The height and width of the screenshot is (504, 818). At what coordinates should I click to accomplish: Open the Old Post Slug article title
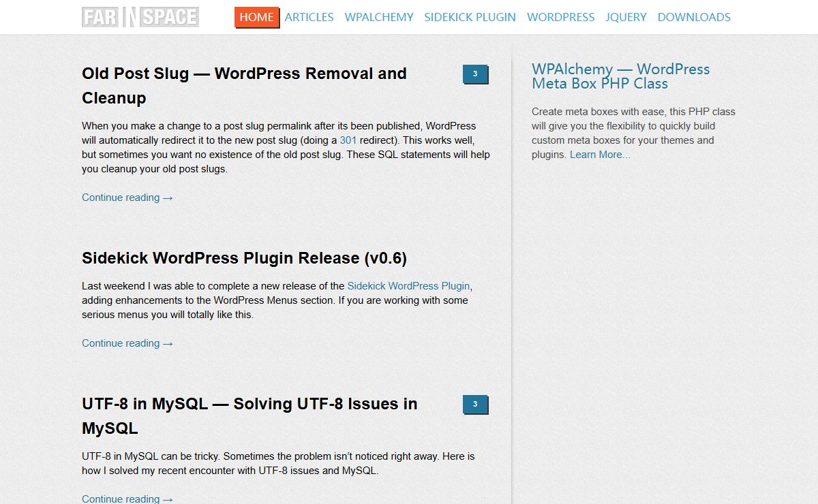(244, 85)
